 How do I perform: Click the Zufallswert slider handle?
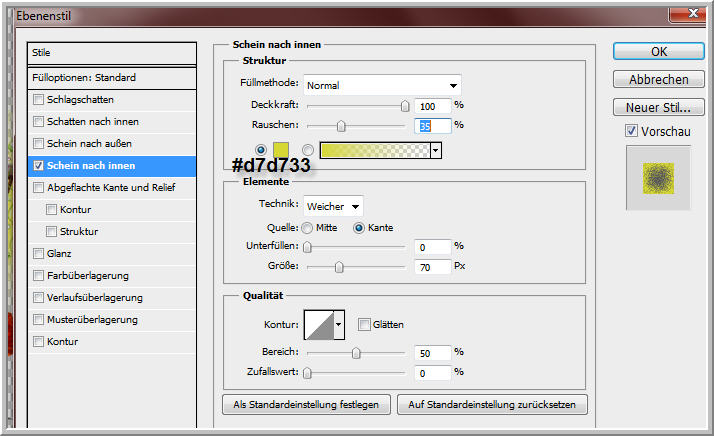click(x=307, y=373)
